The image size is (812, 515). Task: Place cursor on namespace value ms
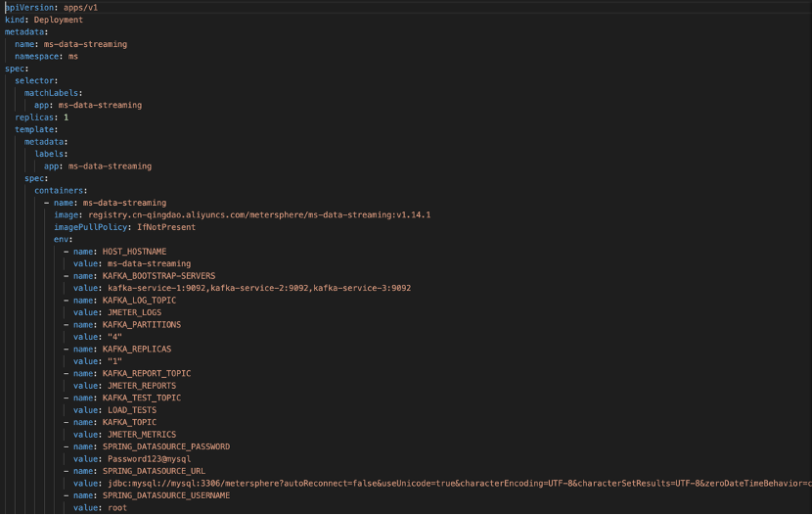(x=73, y=57)
